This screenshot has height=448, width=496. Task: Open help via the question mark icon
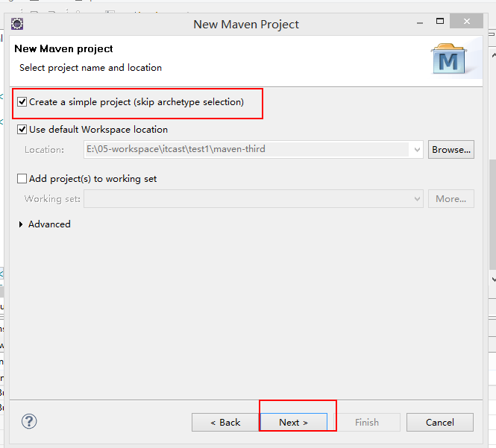pos(29,422)
